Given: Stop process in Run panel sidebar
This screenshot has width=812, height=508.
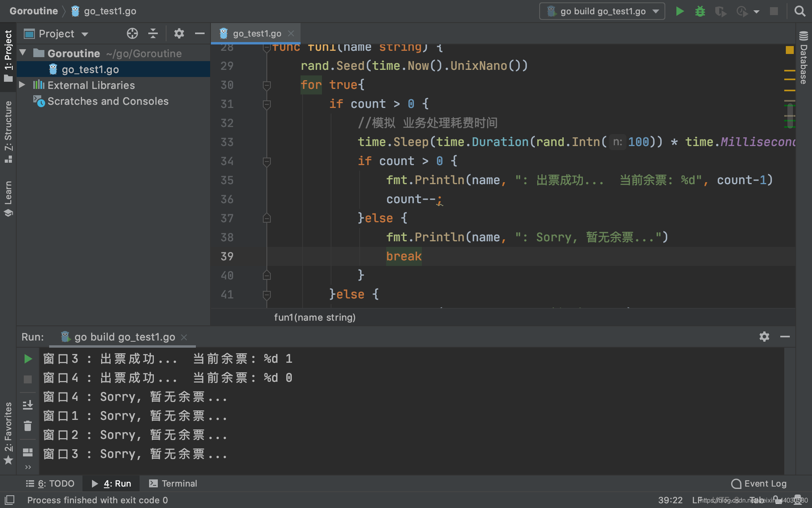Looking at the screenshot, I should 28,379.
